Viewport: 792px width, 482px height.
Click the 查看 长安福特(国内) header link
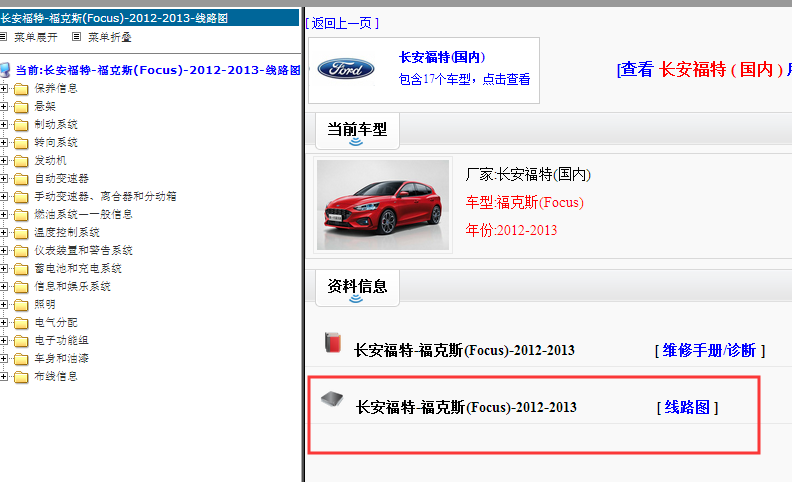point(704,69)
